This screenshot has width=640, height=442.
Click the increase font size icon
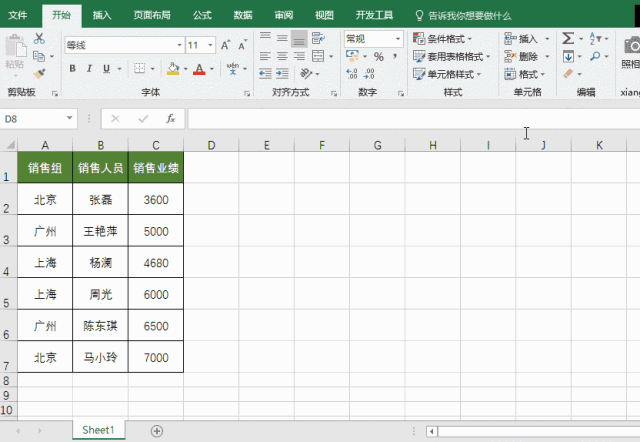[225, 45]
